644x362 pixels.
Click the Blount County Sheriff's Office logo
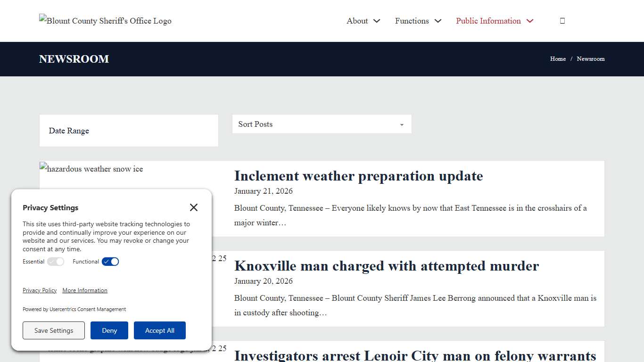pyautogui.click(x=105, y=21)
